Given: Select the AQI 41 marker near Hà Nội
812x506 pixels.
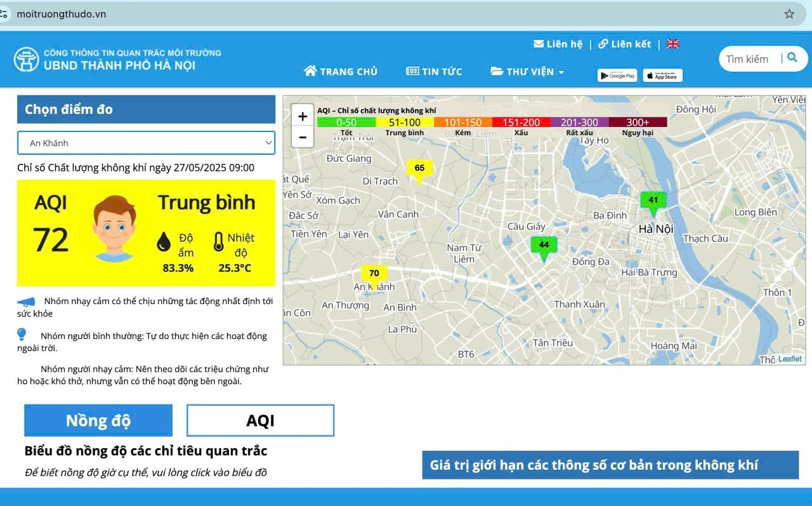Looking at the screenshot, I should click(653, 201).
